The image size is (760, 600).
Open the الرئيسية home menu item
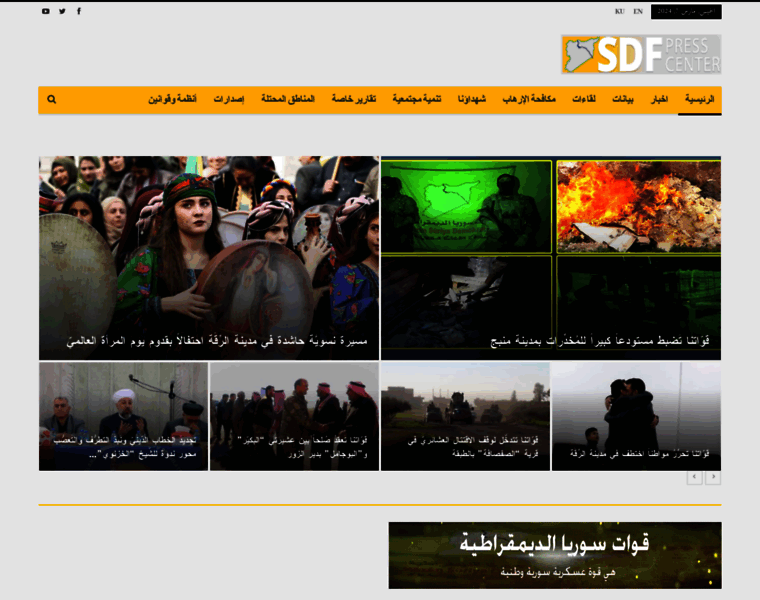700,100
